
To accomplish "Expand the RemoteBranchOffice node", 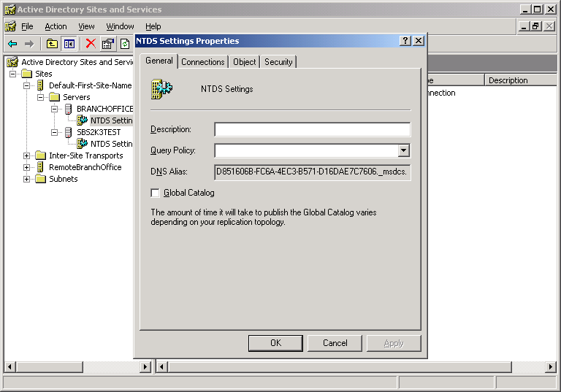I will pyautogui.click(x=27, y=167).
